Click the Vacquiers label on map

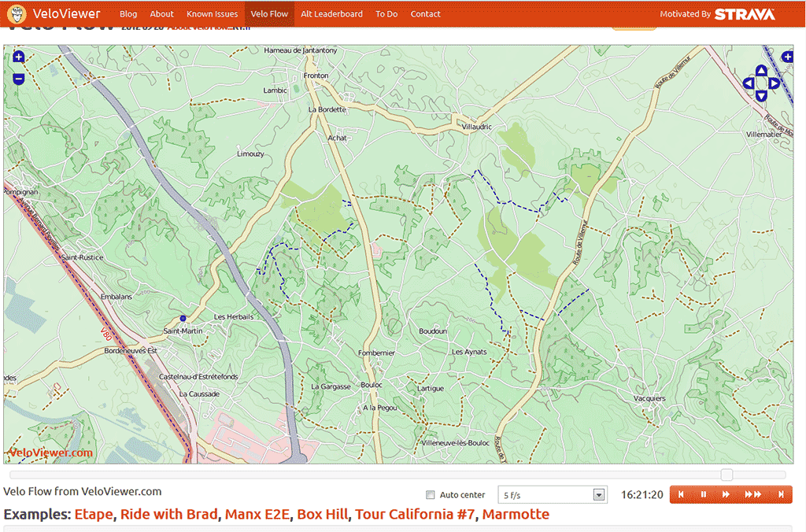[x=649, y=398]
